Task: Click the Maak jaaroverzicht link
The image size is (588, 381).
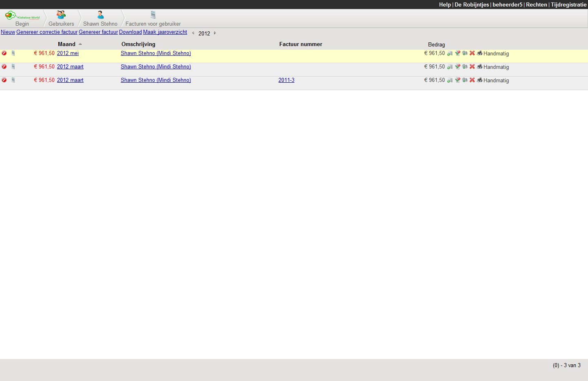Action: [x=165, y=32]
